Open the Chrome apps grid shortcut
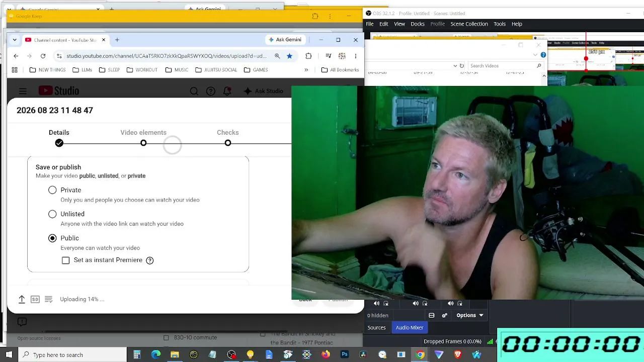The image size is (644, 362). [15, 70]
